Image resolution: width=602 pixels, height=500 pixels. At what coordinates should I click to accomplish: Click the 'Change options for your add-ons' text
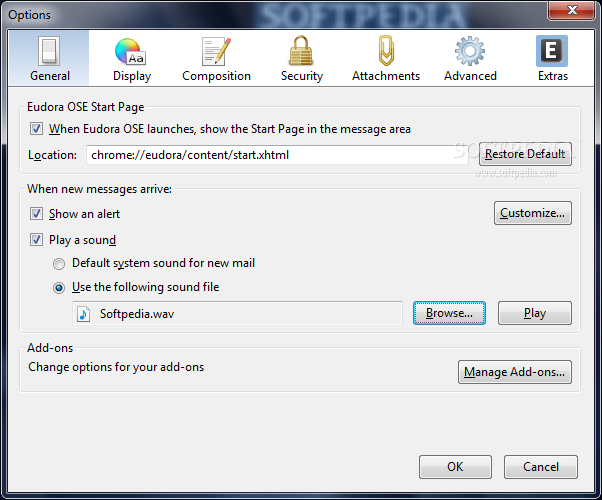pos(116,367)
